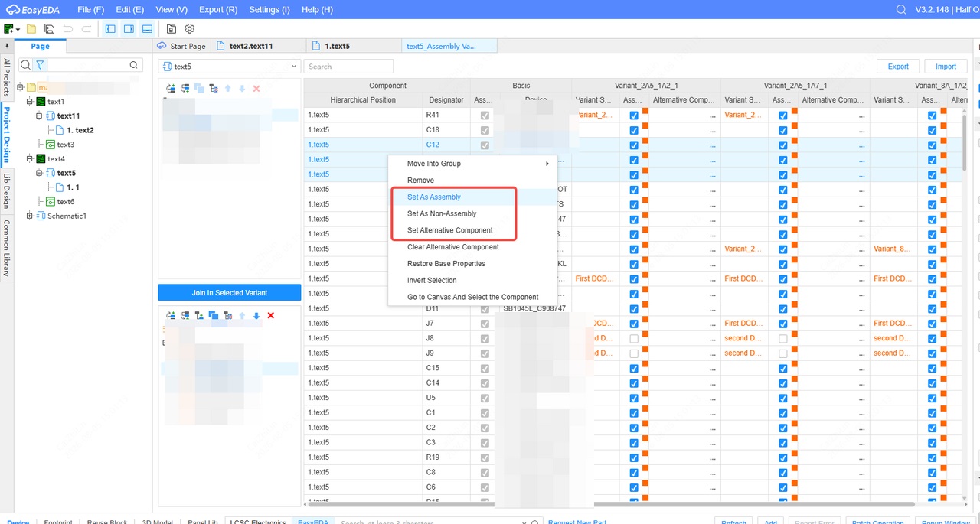The width and height of the screenshot is (980, 524).
Task: Open settings via the toolbar gear icon
Action: (189, 29)
